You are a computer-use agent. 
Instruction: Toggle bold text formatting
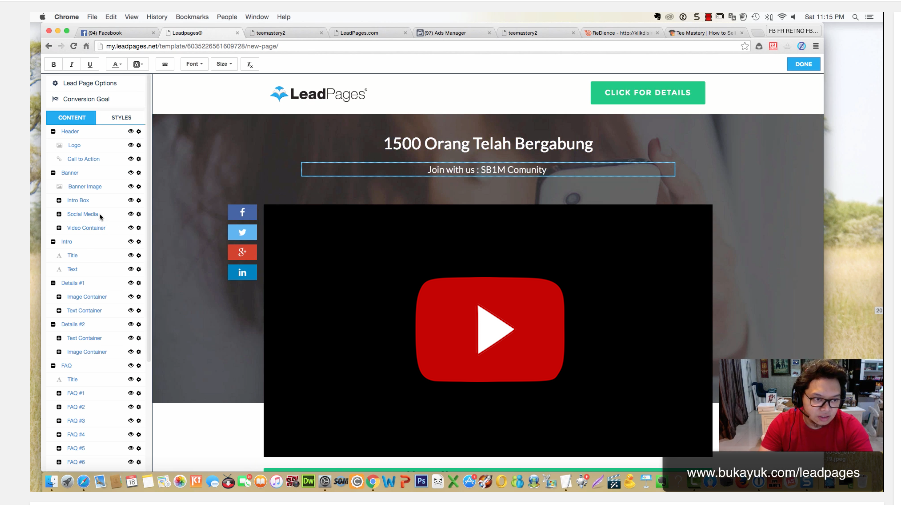(54, 64)
